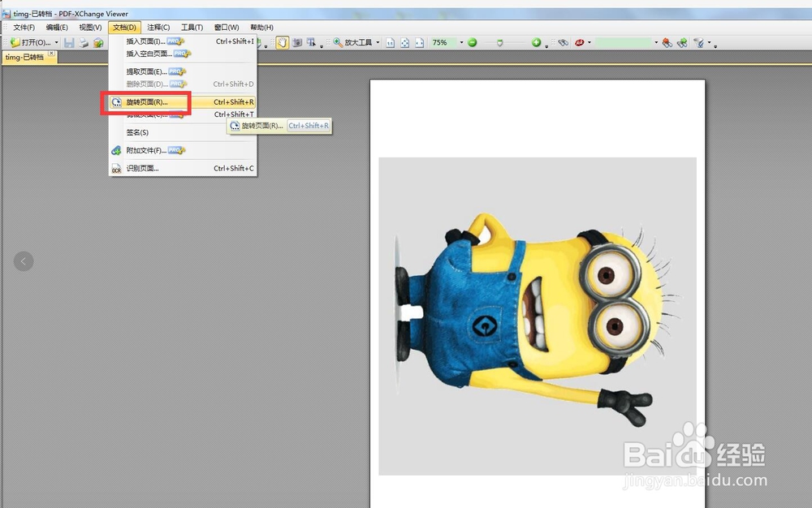Choose 提取页面(E)... menu entry
This screenshot has width=812, height=508.
pyautogui.click(x=182, y=71)
